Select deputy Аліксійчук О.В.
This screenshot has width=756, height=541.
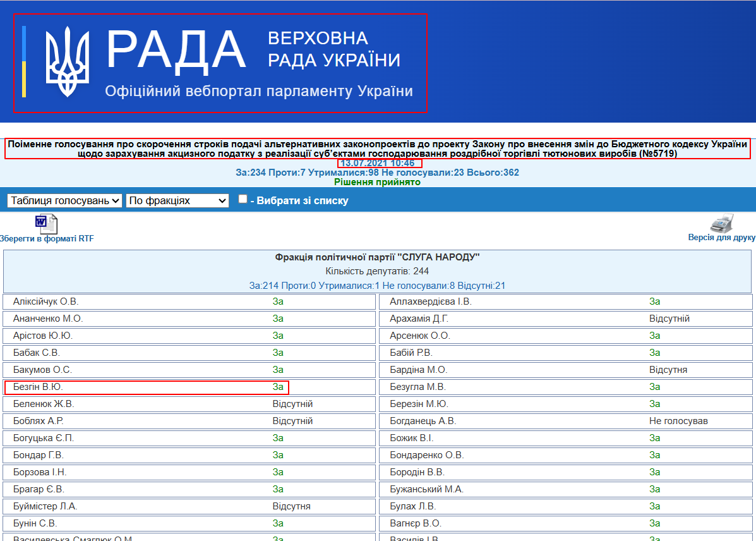point(46,301)
